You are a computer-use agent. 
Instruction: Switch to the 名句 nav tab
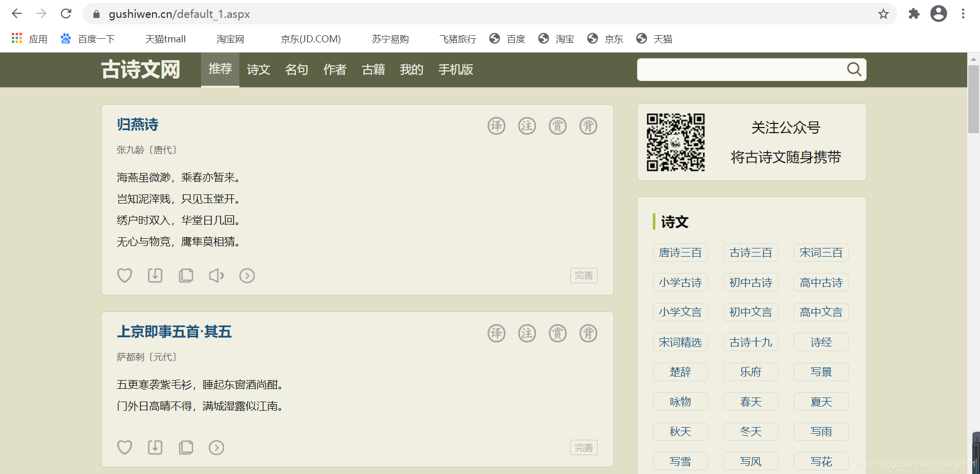click(297, 69)
